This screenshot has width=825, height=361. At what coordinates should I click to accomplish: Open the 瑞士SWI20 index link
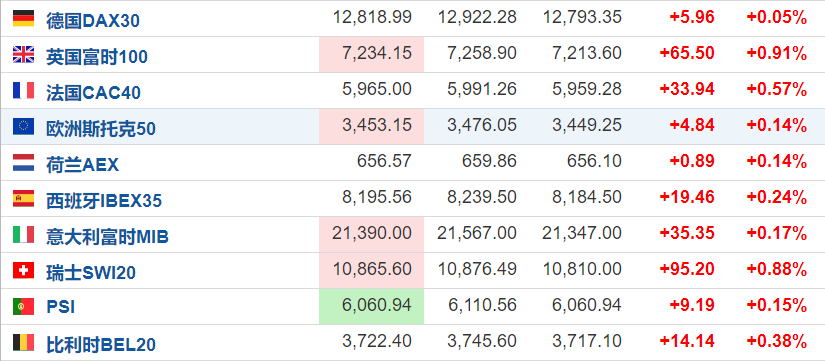pyautogui.click(x=91, y=272)
